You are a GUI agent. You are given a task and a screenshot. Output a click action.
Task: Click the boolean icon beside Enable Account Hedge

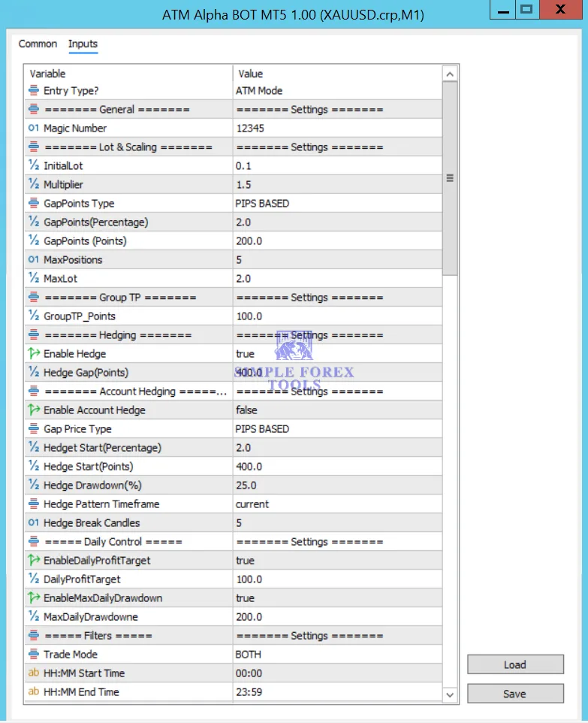pos(34,410)
